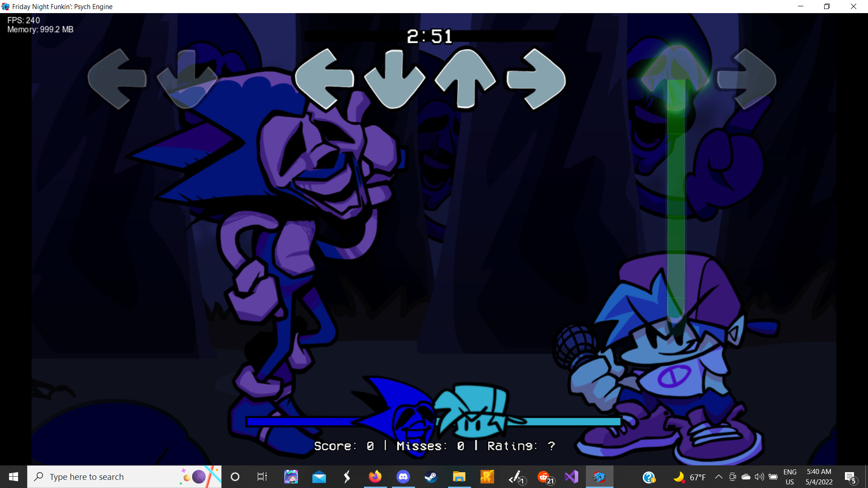Open the Windows Start menu

[14, 477]
